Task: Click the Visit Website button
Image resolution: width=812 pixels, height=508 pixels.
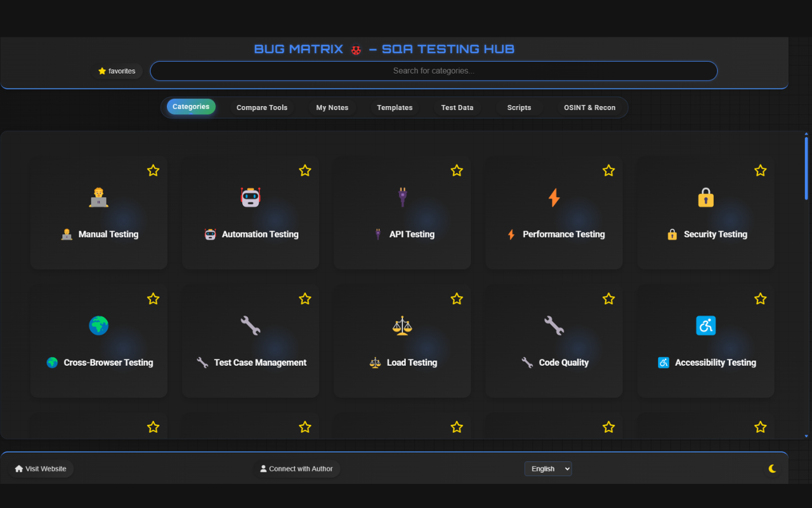Action: 40,469
